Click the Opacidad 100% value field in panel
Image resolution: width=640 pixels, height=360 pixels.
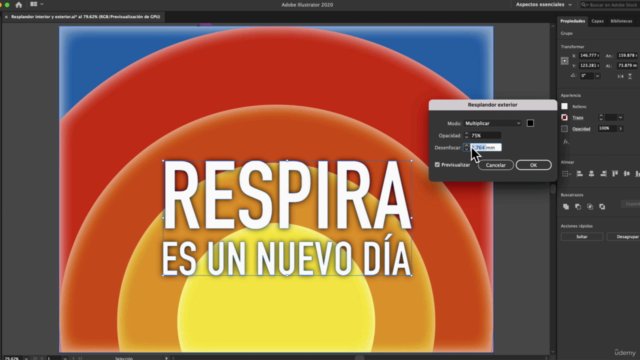[607, 129]
